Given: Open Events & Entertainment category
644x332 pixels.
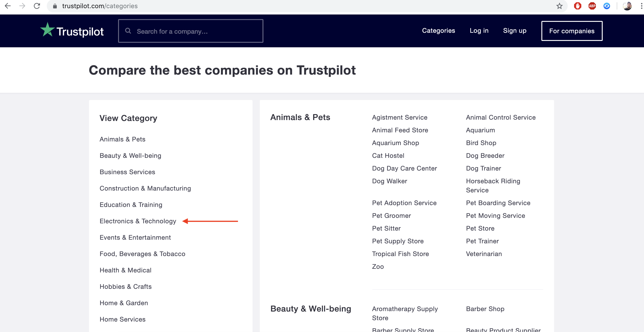Looking at the screenshot, I should coord(135,237).
